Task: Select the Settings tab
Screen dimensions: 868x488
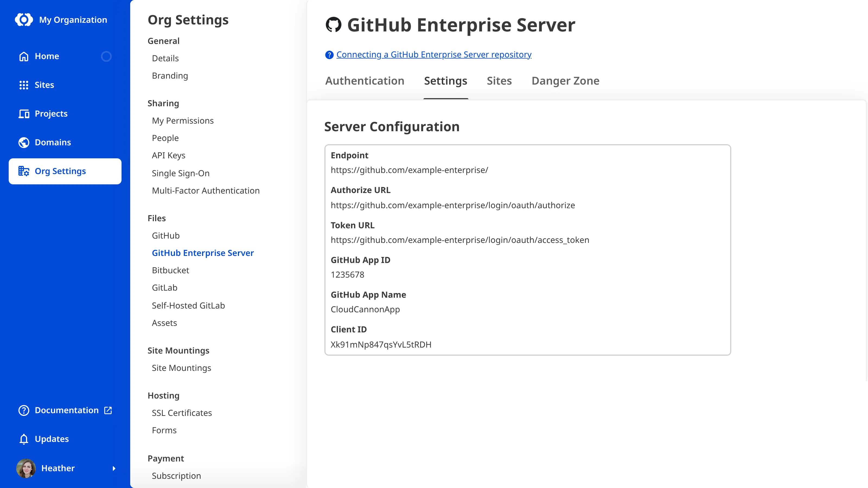Action: click(445, 81)
